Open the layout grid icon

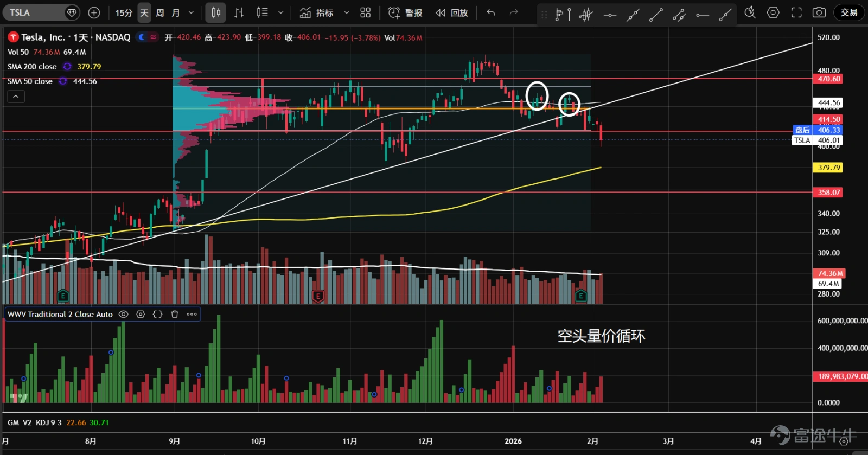(x=366, y=12)
